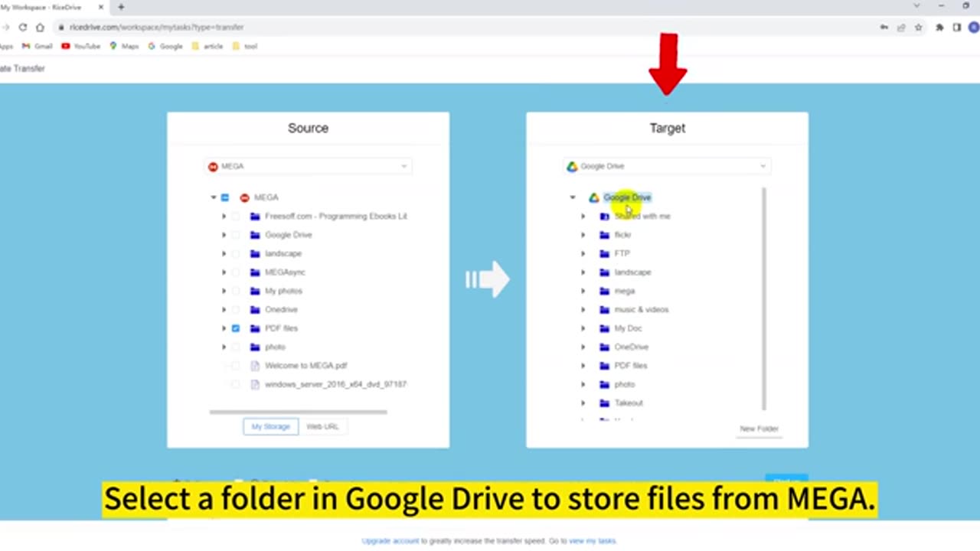Click the Shared with me folder icon
The height and width of the screenshot is (551, 980).
604,217
